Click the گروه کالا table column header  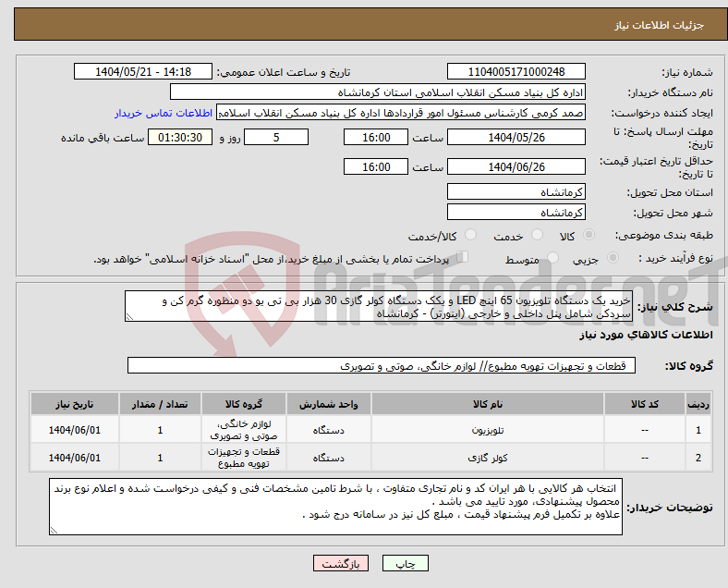pos(244,404)
